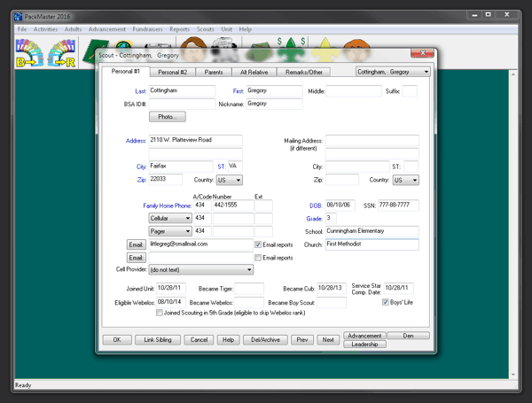Viewport: 532px width, 403px height.
Task: Click the Del/Archive button
Action: coord(265,339)
